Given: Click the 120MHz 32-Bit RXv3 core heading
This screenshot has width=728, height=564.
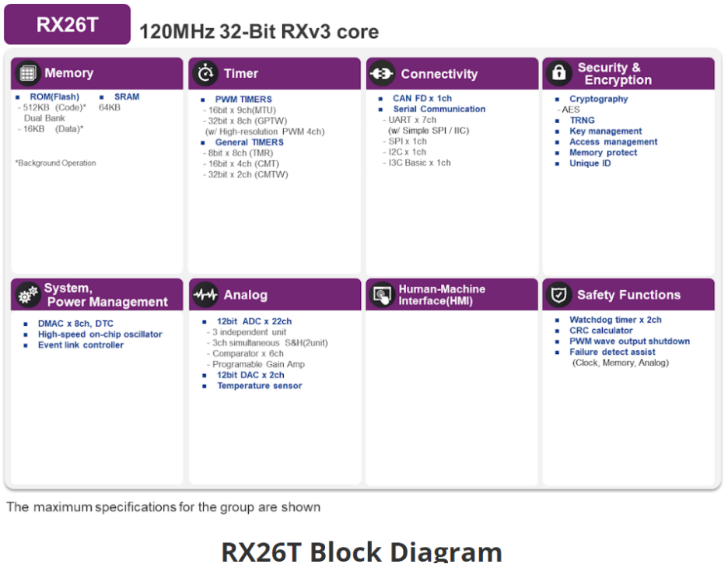Looking at the screenshot, I should [x=259, y=32].
